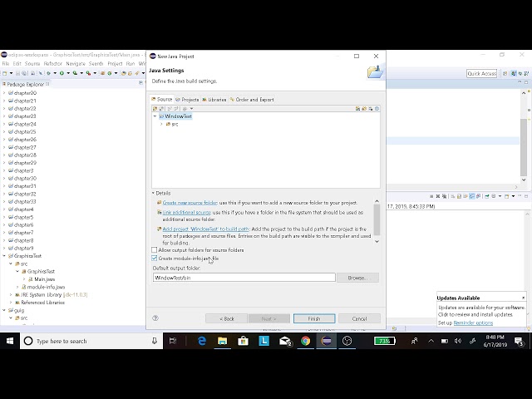
Task: Expand the src folder under WindowTest
Action: pyautogui.click(x=161, y=124)
